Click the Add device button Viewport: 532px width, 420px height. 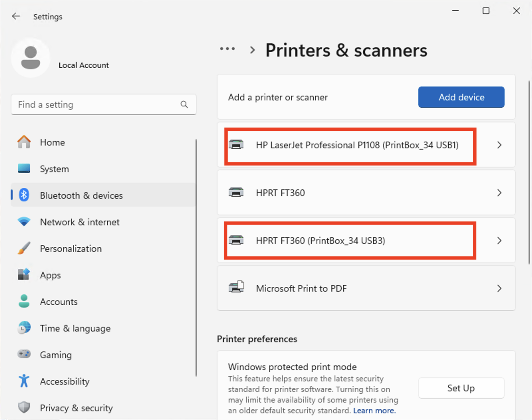pos(461,97)
